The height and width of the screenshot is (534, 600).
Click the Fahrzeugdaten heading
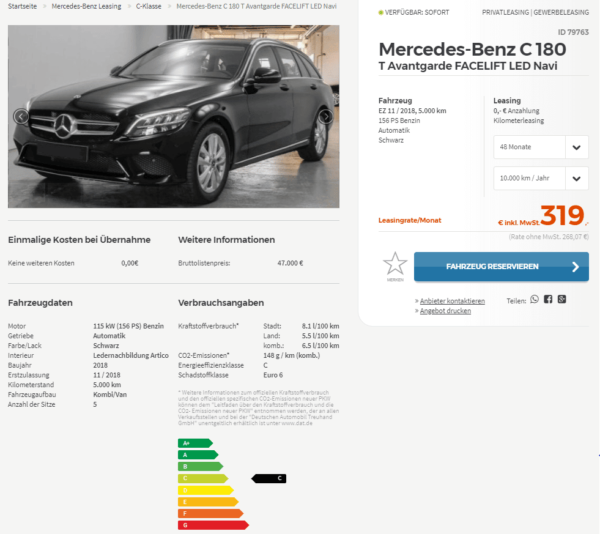(40, 303)
